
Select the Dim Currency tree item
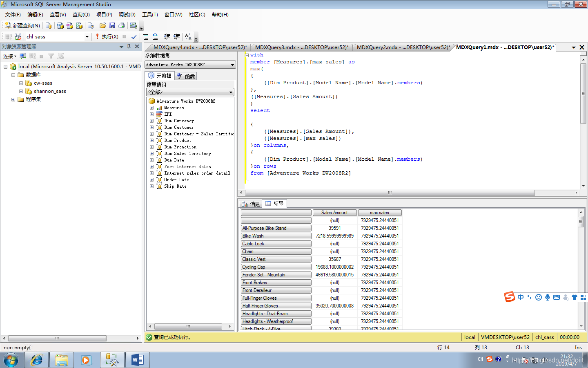(x=179, y=121)
